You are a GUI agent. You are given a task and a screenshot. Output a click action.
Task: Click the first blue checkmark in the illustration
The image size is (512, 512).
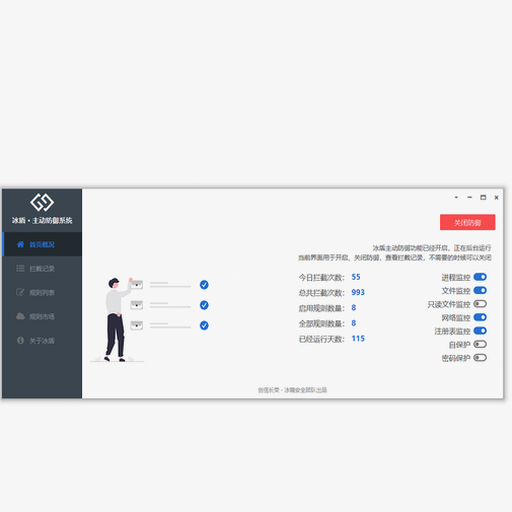[204, 285]
